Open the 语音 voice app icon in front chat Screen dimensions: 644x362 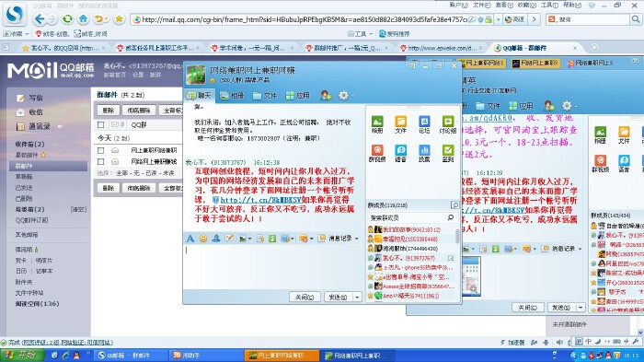pyautogui.click(x=400, y=153)
